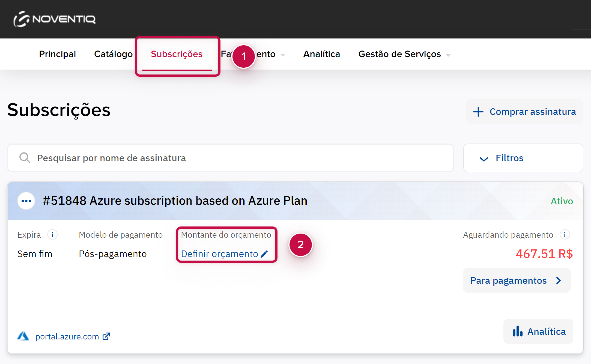Expand the Faturamento menu arrow
The width and height of the screenshot is (591, 364).
coord(283,55)
